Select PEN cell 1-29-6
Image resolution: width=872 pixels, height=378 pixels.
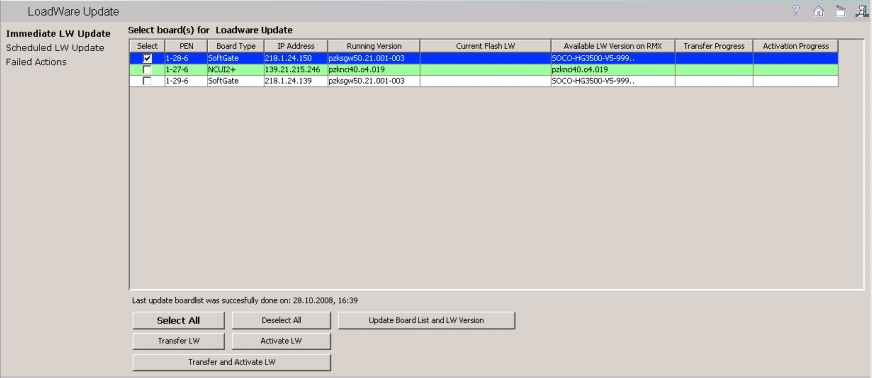click(x=186, y=81)
